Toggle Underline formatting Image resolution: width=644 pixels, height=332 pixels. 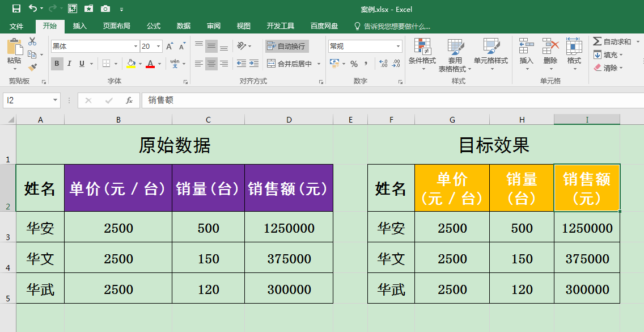click(82, 64)
